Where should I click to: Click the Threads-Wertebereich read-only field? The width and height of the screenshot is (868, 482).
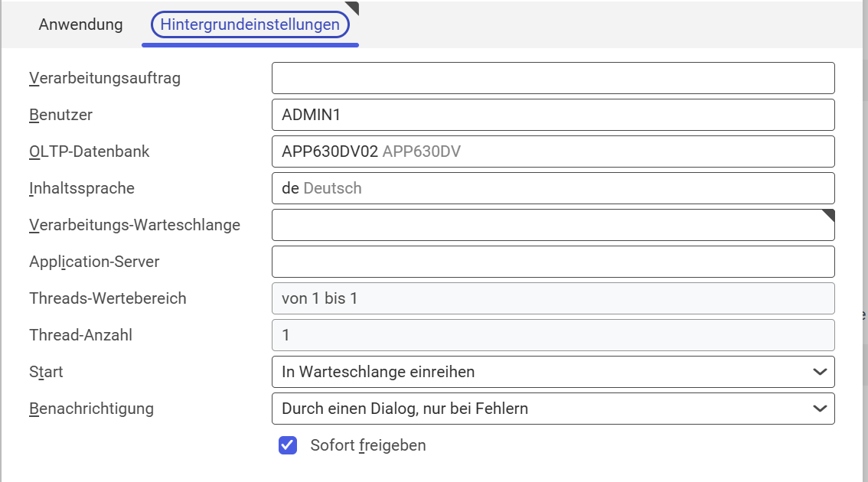click(x=553, y=298)
